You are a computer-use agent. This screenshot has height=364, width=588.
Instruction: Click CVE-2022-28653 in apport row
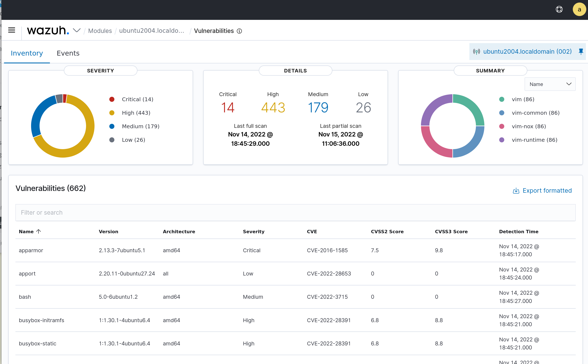[329, 274]
